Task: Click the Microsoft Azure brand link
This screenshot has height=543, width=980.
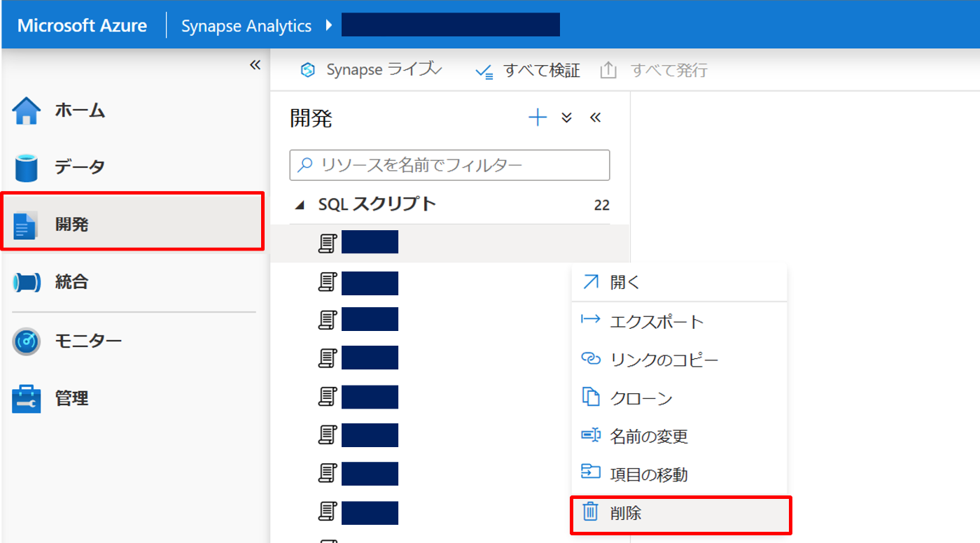Action: pyautogui.click(x=83, y=26)
